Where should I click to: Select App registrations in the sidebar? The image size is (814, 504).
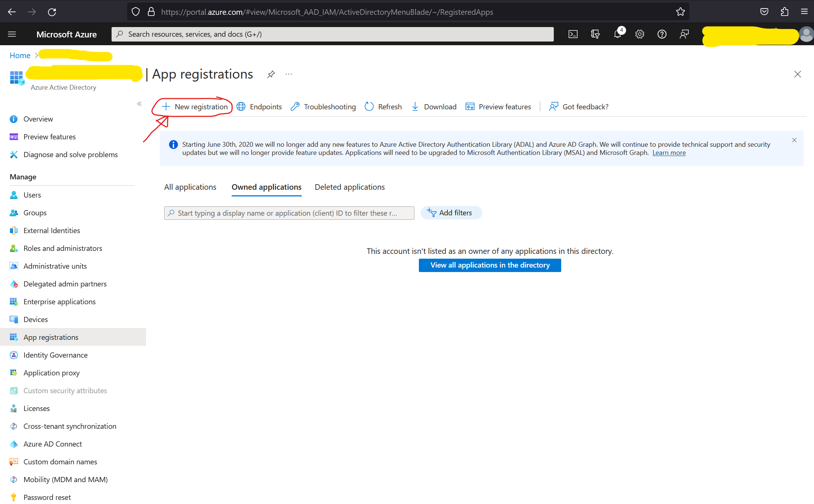(73, 337)
